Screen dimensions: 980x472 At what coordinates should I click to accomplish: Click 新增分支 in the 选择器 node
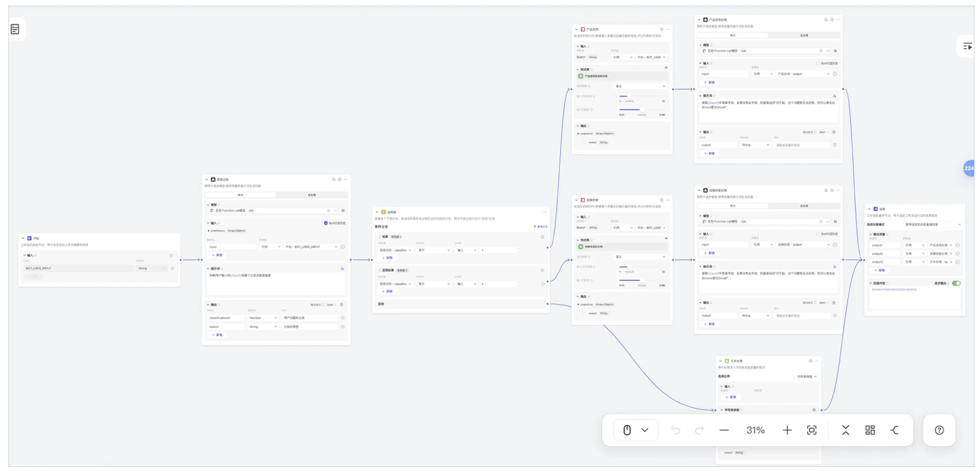click(x=540, y=227)
